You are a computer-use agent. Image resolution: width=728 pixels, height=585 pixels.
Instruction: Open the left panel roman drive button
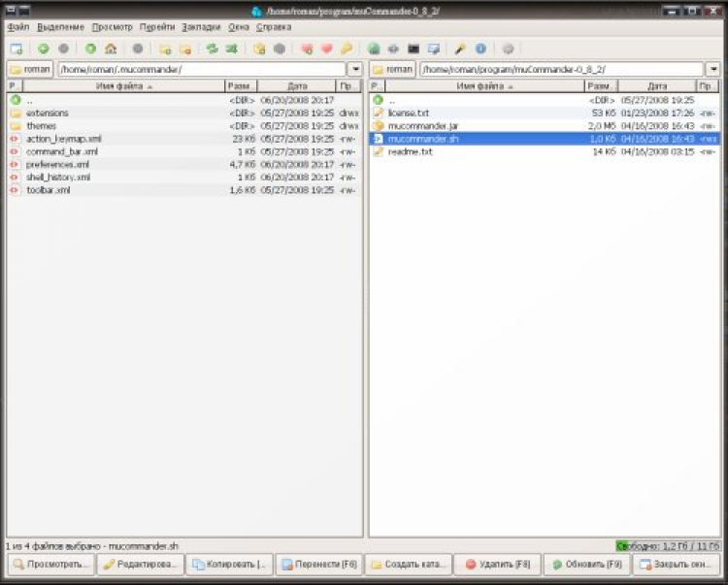(x=30, y=70)
